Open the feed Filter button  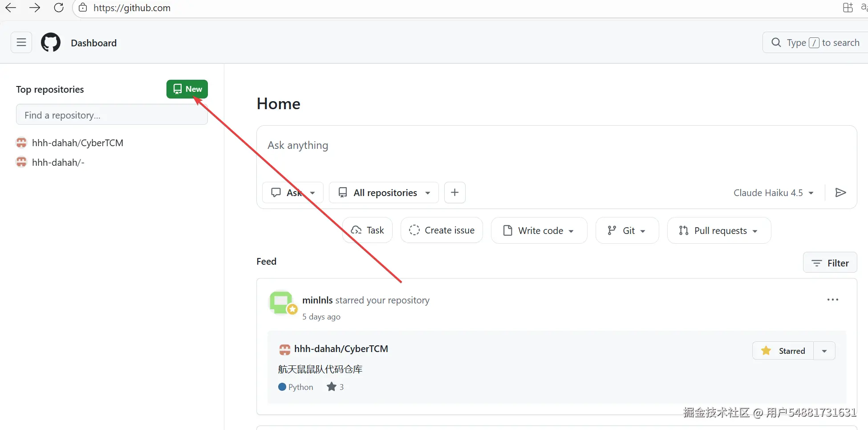pos(830,263)
